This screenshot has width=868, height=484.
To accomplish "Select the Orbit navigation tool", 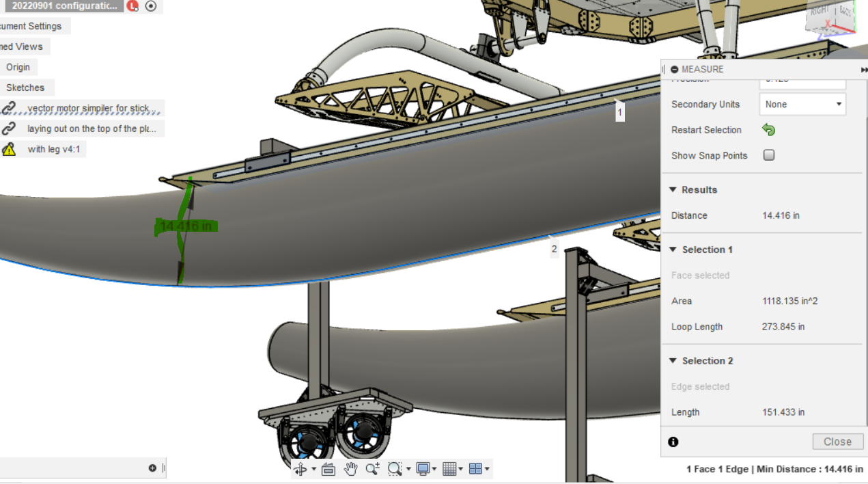I will pyautogui.click(x=300, y=469).
